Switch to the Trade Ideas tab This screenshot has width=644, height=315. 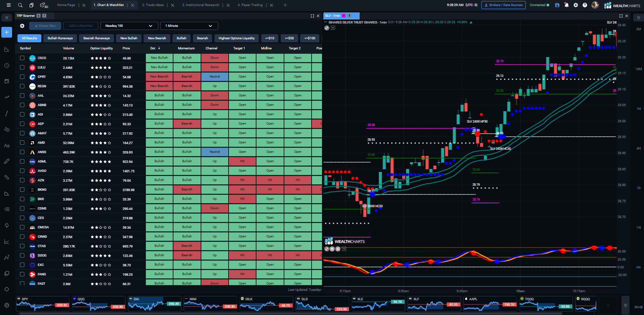(x=153, y=5)
